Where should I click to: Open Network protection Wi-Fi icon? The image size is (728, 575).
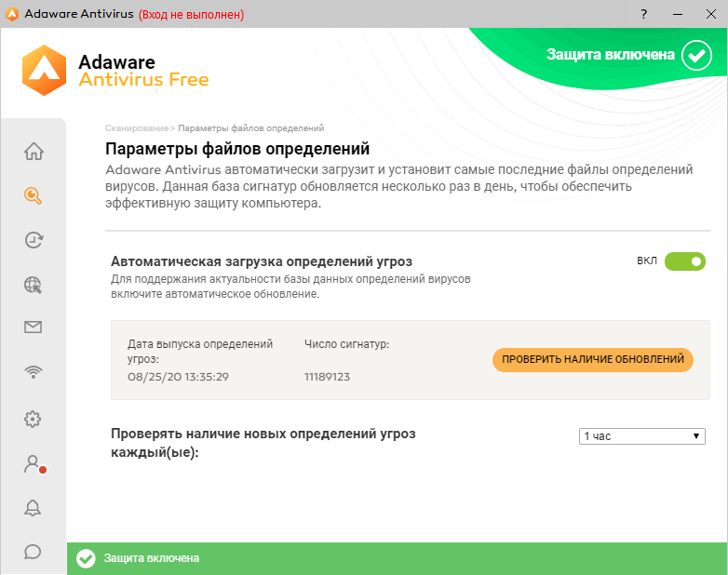pos(33,372)
